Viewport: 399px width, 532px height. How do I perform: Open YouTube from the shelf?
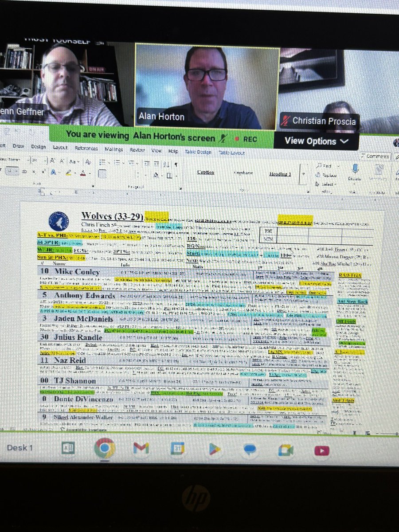[322, 450]
